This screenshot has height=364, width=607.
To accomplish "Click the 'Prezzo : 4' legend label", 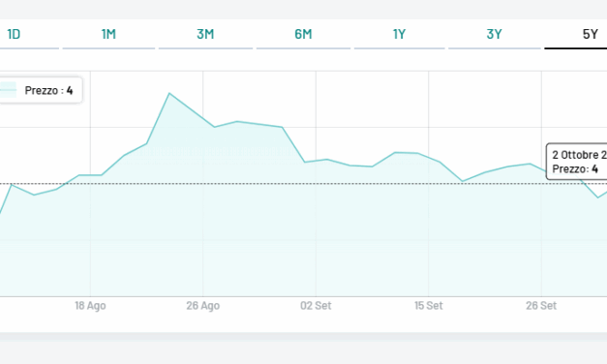I will coord(48,90).
